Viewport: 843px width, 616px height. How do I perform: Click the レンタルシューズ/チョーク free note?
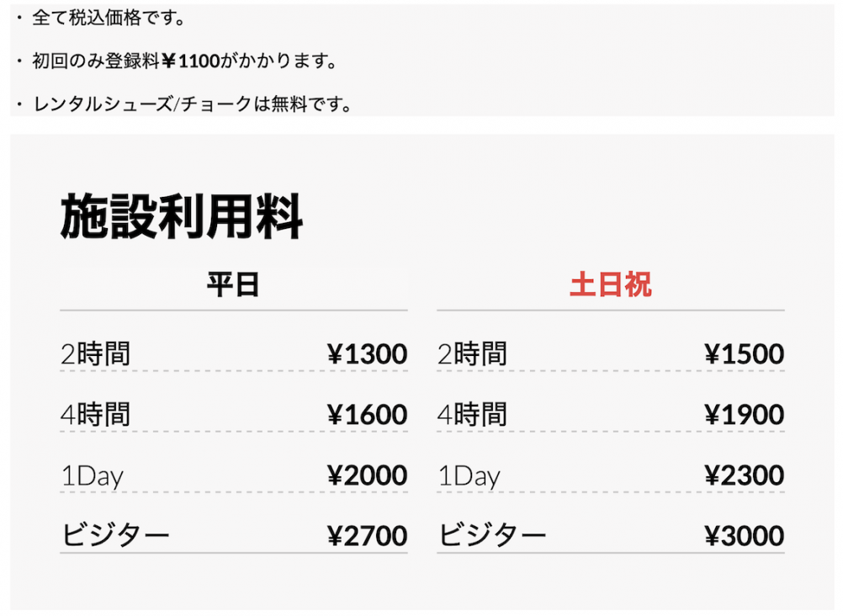pyautogui.click(x=192, y=104)
